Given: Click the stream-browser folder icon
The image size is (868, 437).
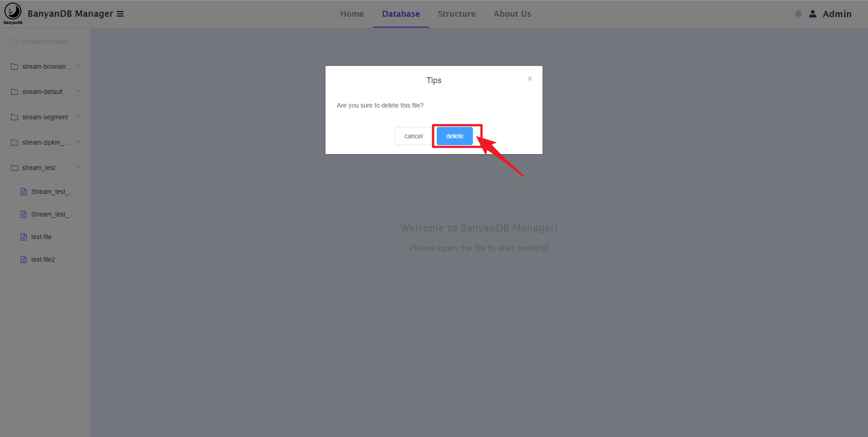Looking at the screenshot, I should pyautogui.click(x=14, y=66).
